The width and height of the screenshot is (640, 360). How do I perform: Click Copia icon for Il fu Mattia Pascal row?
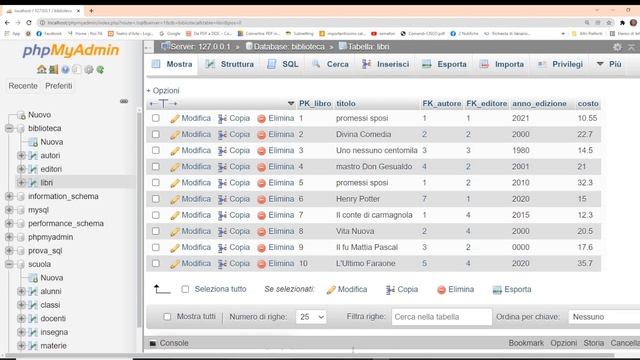click(222, 248)
